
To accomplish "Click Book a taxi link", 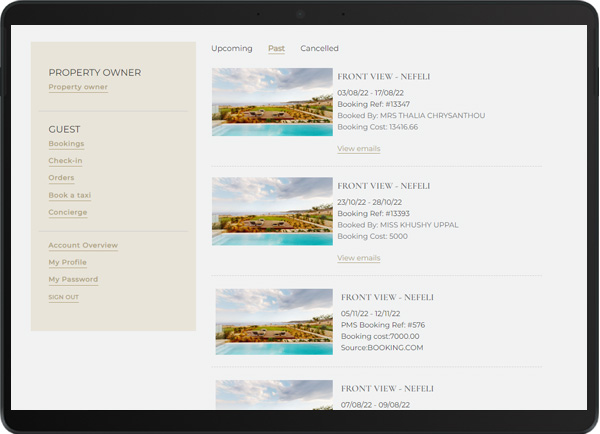I will tap(70, 195).
